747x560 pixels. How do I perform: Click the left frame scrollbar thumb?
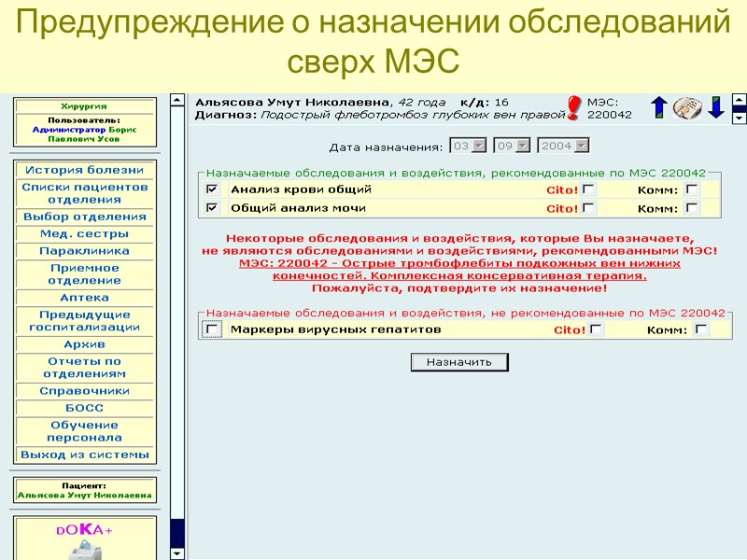point(176,533)
